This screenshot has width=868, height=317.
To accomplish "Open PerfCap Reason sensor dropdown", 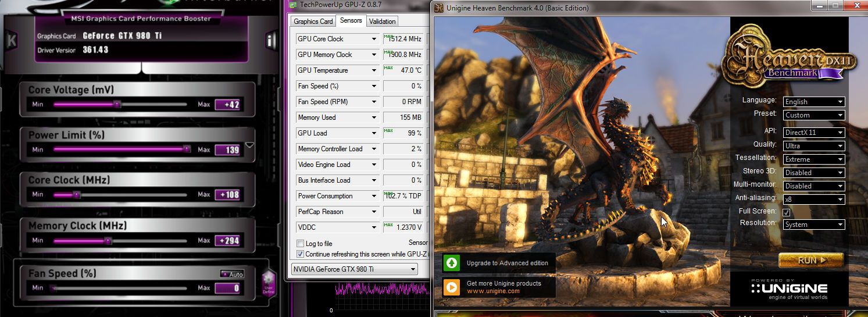I will pos(374,212).
